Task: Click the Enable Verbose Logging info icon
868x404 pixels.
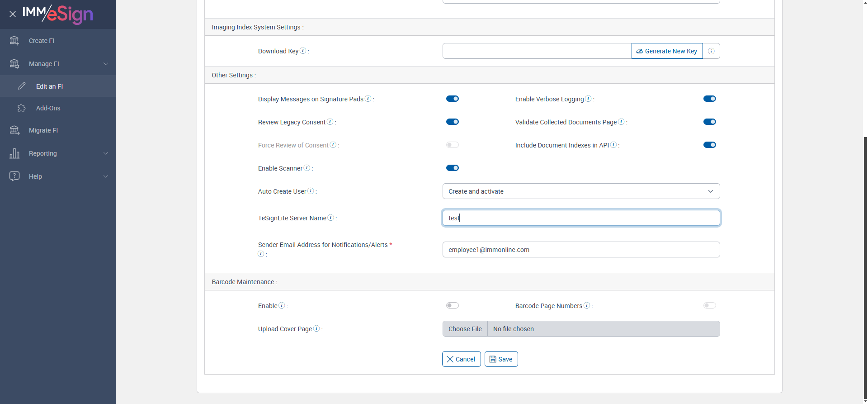Action: 588,99
